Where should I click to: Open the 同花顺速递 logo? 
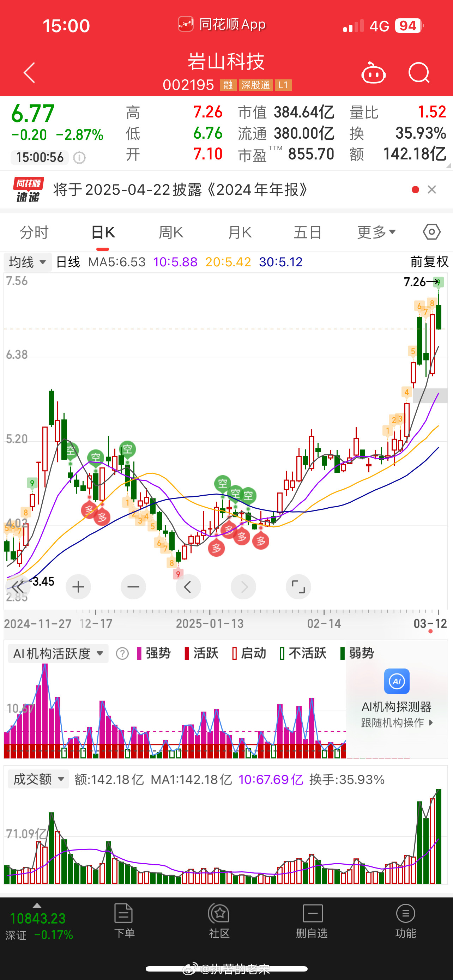(28, 189)
